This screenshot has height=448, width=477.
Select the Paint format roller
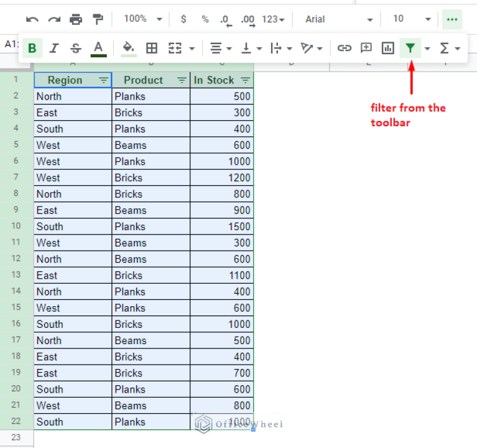[x=98, y=19]
